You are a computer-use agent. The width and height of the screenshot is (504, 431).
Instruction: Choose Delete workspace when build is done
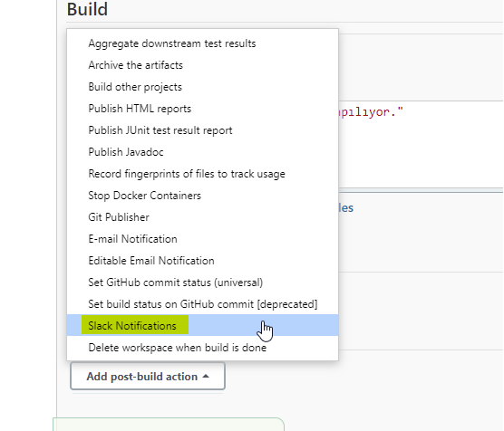[202, 348]
